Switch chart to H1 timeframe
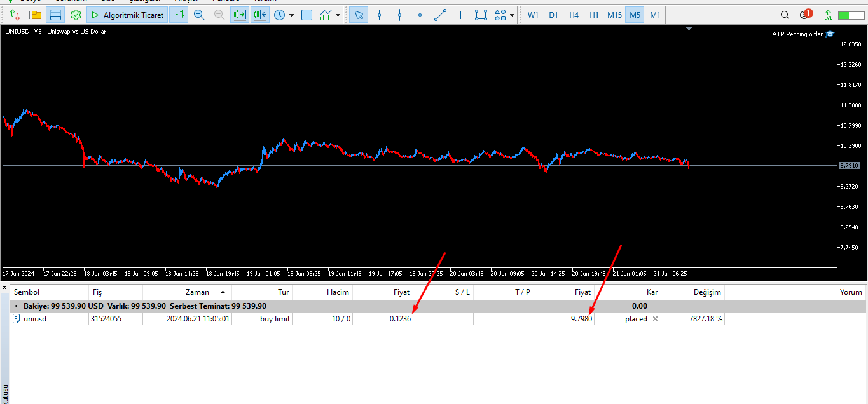 [x=594, y=15]
